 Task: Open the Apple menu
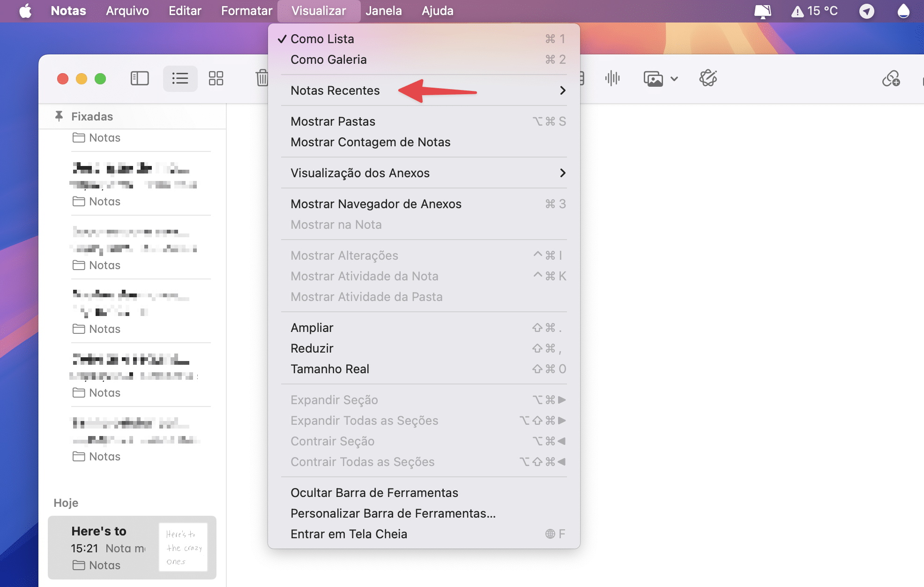click(x=25, y=11)
